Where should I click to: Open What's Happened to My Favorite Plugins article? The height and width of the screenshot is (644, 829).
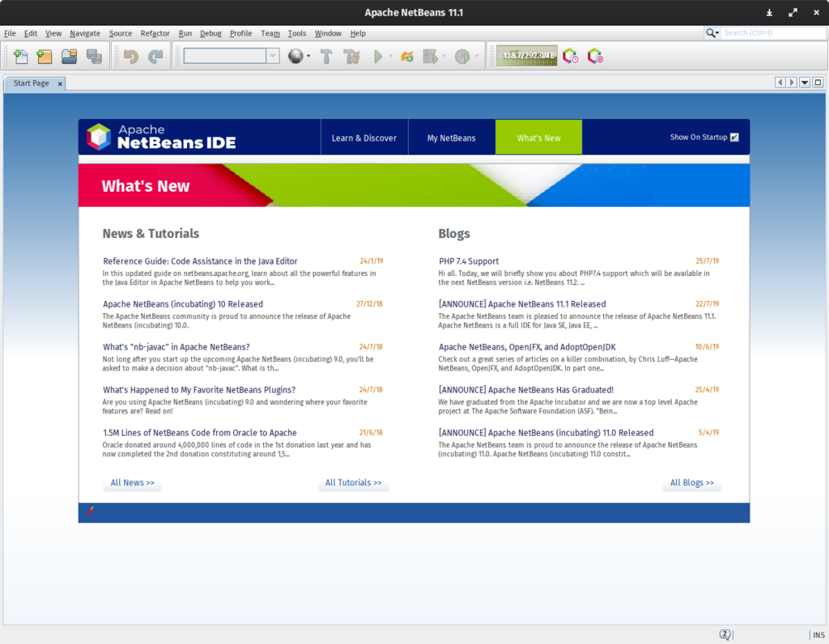point(199,390)
